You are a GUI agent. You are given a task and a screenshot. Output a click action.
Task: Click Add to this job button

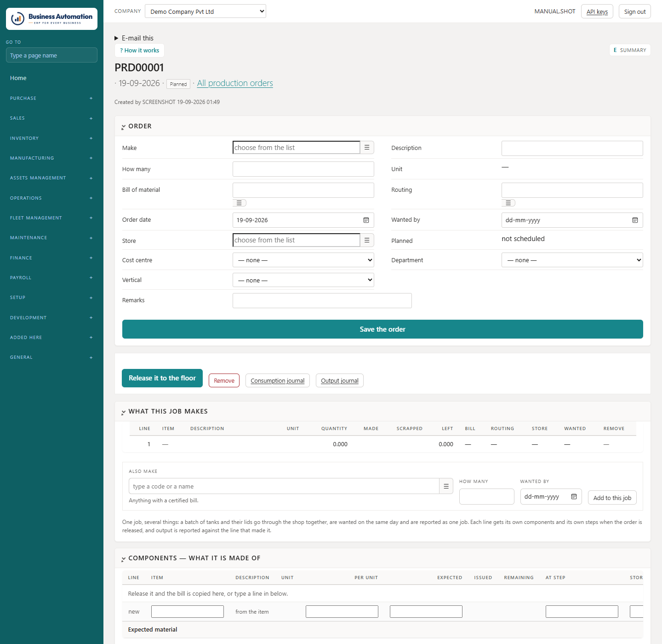[612, 498]
